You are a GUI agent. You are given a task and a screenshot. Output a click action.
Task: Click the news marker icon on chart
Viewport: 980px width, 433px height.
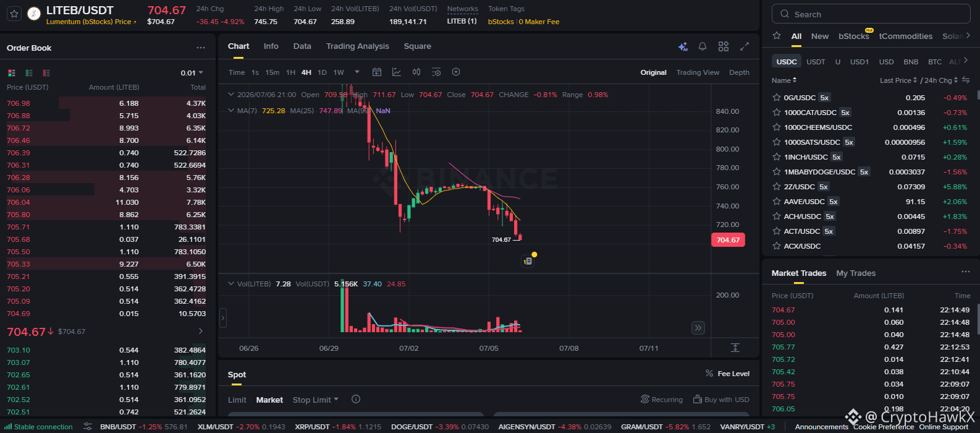527,261
